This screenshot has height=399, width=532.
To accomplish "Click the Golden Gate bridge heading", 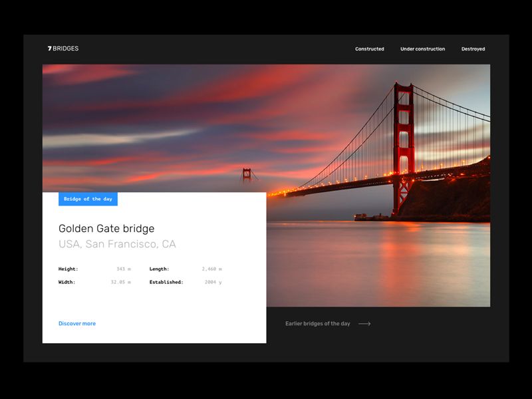I will [x=106, y=229].
